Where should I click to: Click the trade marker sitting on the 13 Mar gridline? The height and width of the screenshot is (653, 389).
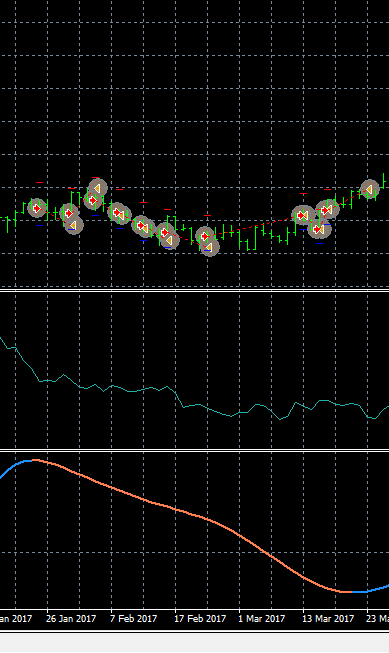click(x=303, y=215)
